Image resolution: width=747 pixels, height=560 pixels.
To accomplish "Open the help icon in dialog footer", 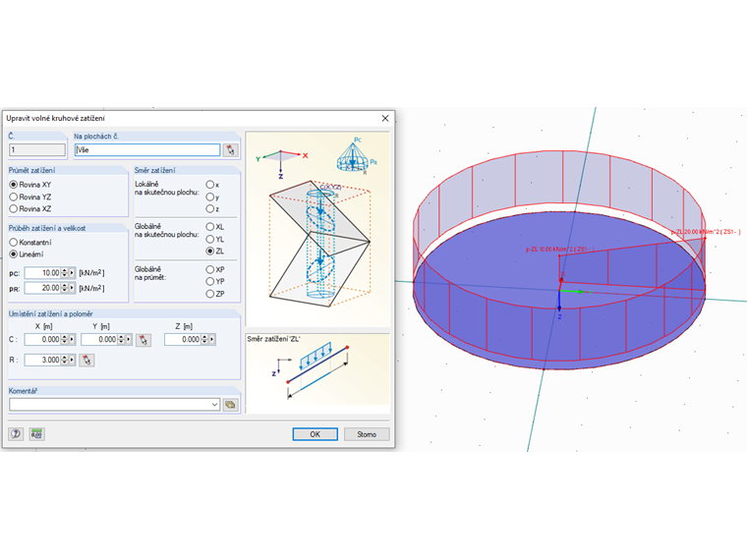I will click(x=16, y=434).
